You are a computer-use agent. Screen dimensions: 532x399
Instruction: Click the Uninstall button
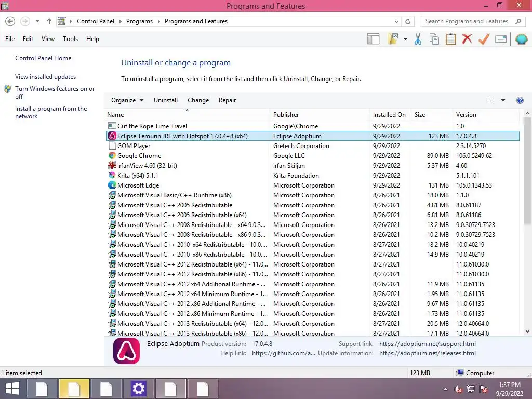(x=166, y=100)
